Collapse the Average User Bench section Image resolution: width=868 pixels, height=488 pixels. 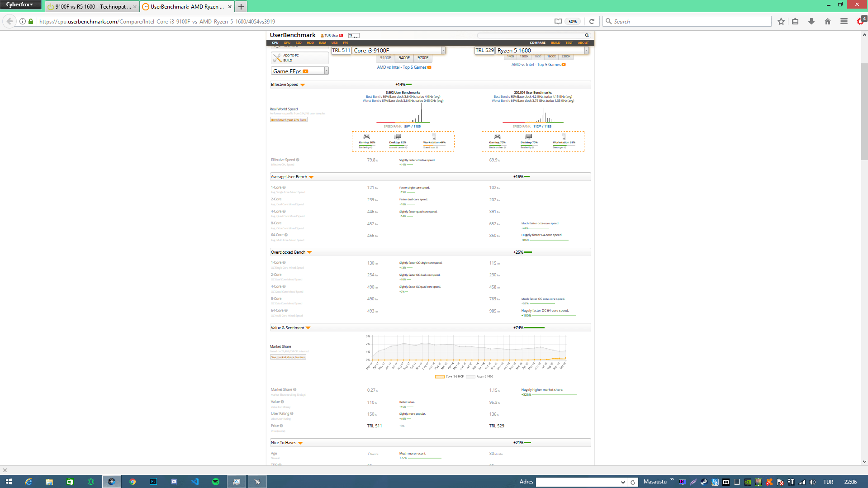311,177
